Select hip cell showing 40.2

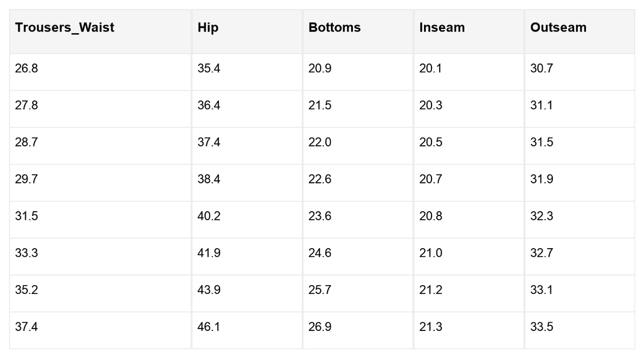click(x=247, y=220)
